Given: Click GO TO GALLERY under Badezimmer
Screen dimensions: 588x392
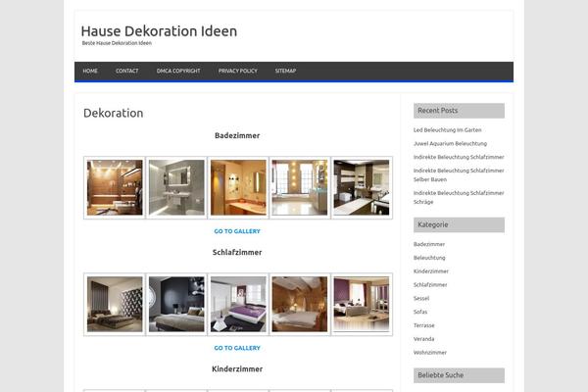Looking at the screenshot, I should point(237,231).
